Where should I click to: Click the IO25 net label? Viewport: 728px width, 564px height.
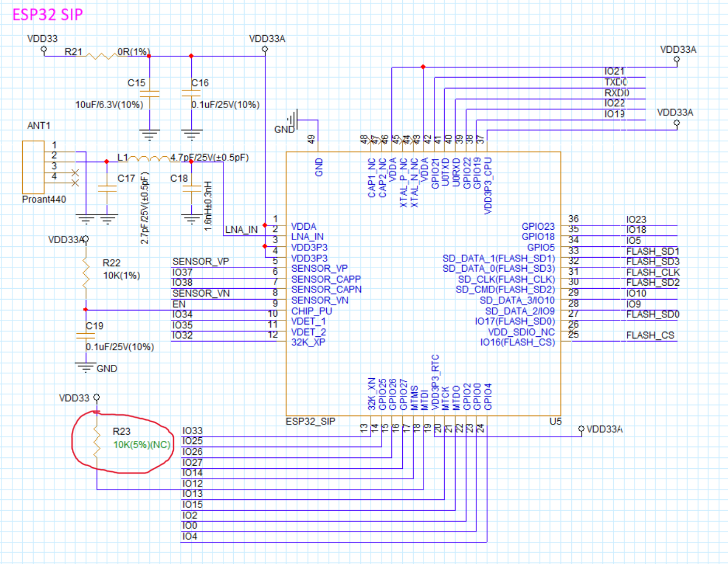click(x=192, y=441)
